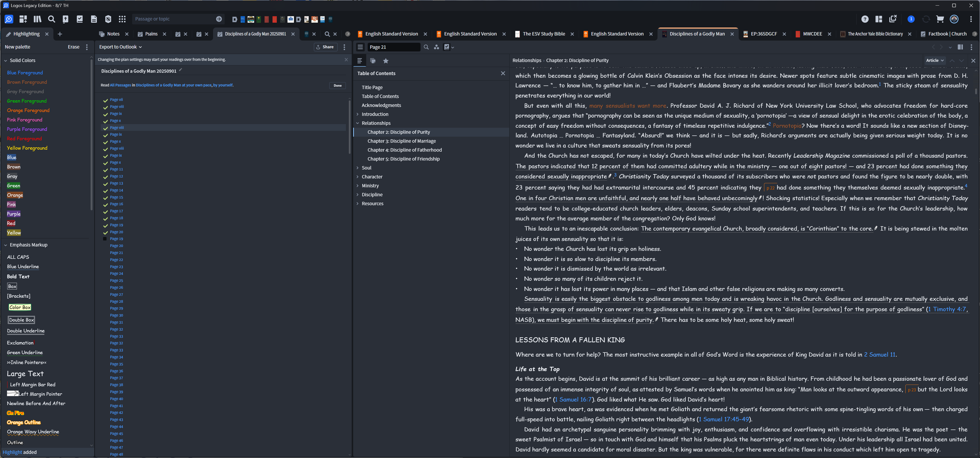980x458 pixels.
Task: Open the Help question mark icon
Action: (x=865, y=19)
